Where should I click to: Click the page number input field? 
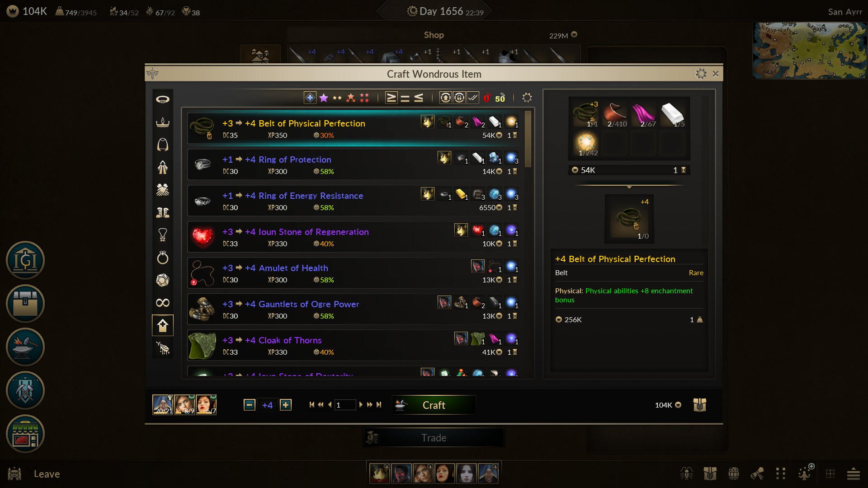pos(345,405)
